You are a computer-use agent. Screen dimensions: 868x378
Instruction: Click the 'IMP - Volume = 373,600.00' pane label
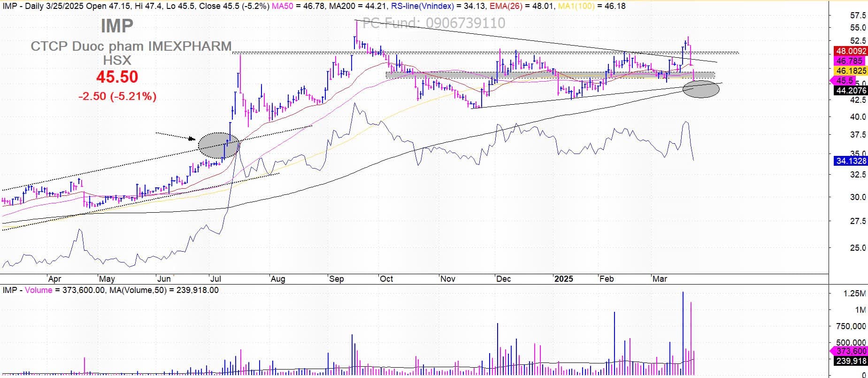(x=54, y=290)
